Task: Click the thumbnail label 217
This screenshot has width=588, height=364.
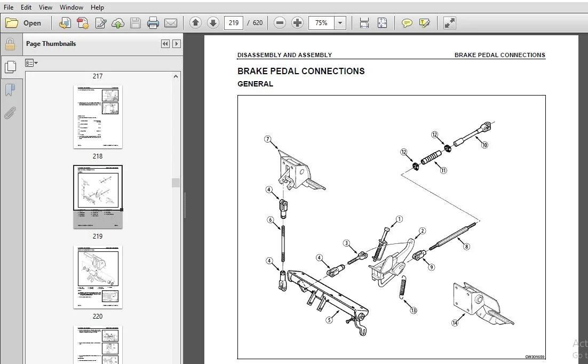Action: click(x=98, y=76)
